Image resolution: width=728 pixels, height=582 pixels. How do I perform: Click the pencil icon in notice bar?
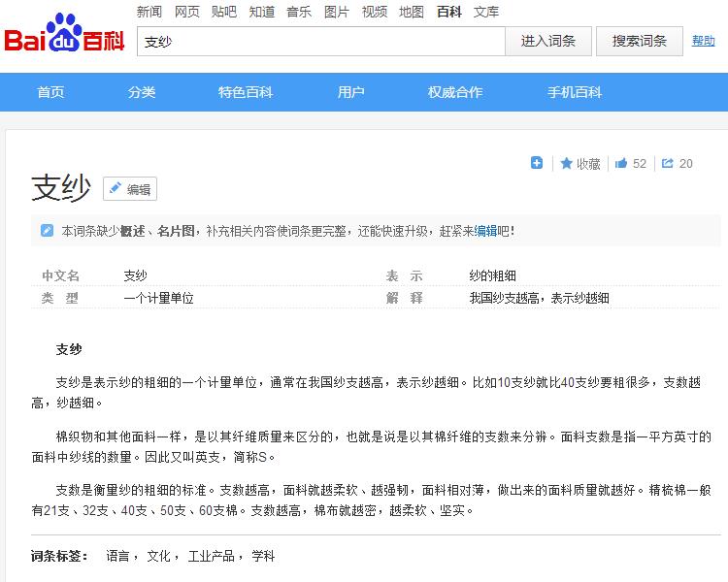pyautogui.click(x=47, y=231)
